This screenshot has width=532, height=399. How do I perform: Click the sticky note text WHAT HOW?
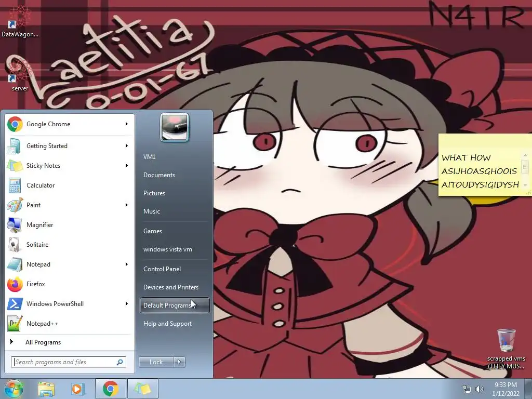[x=466, y=158]
